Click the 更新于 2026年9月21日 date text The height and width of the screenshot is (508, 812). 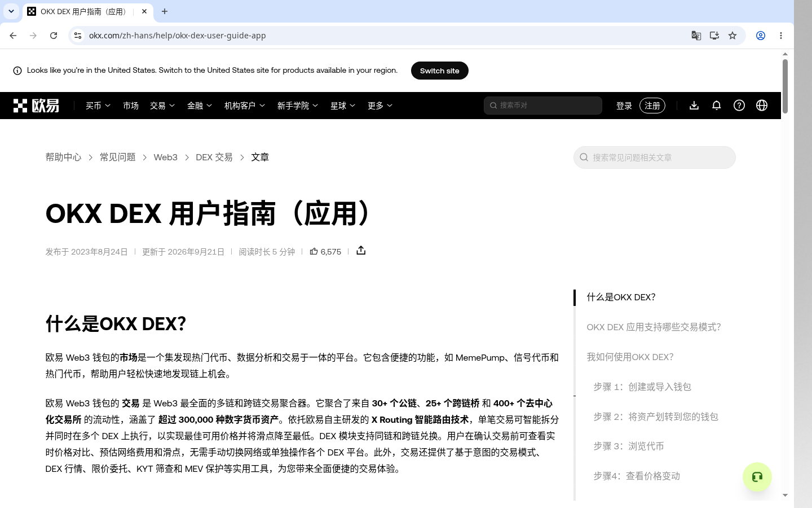click(x=183, y=252)
